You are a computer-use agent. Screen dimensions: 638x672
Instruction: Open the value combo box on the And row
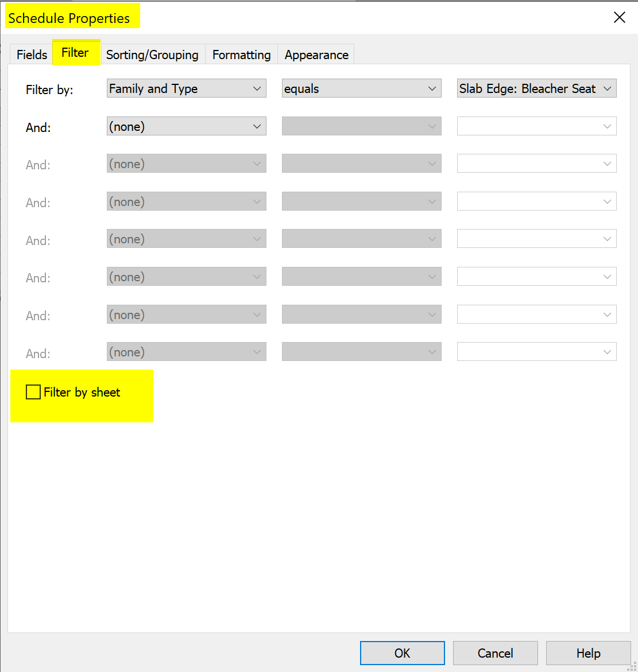click(x=536, y=126)
